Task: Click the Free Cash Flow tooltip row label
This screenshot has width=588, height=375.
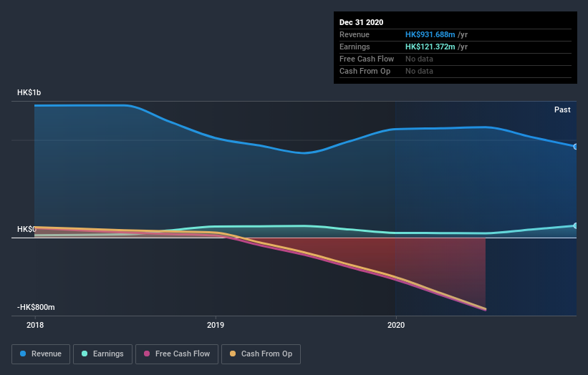Action: point(367,59)
